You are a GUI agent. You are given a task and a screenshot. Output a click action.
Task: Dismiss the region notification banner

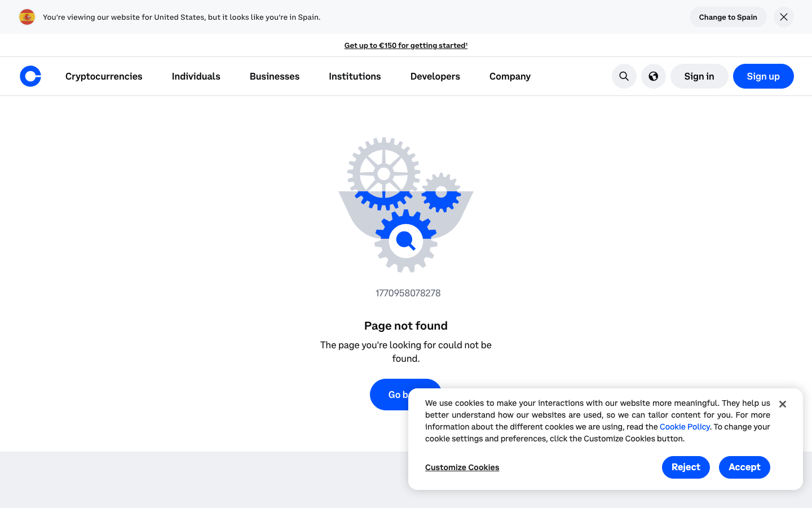783,17
